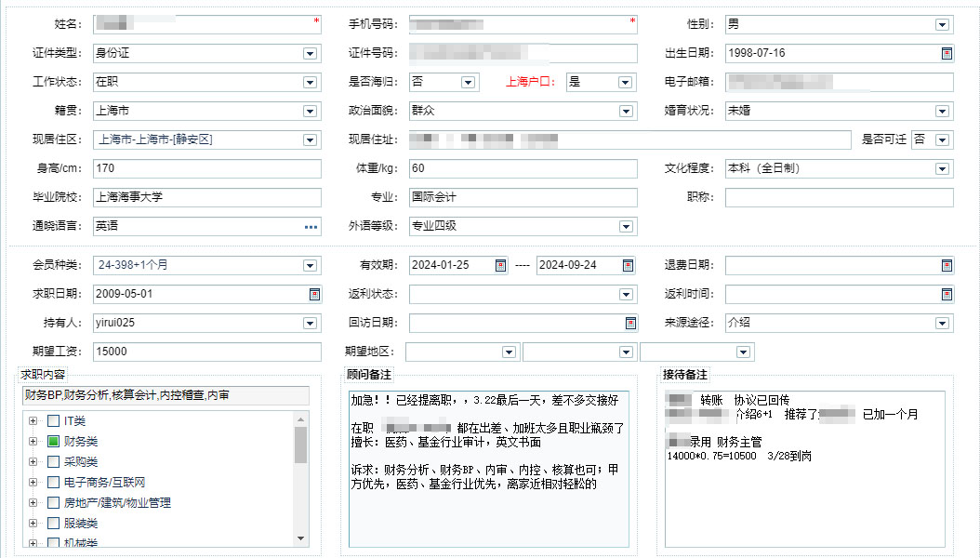This screenshot has width=980, height=558.
Task: Open the 持有人 dropdown
Action: point(310,323)
